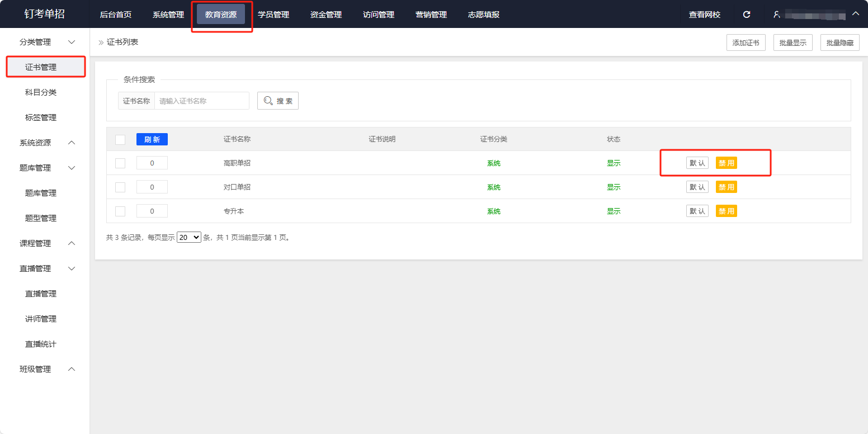Click 禁用 button for 高职单招
Image resolution: width=868 pixels, height=434 pixels.
pos(727,163)
